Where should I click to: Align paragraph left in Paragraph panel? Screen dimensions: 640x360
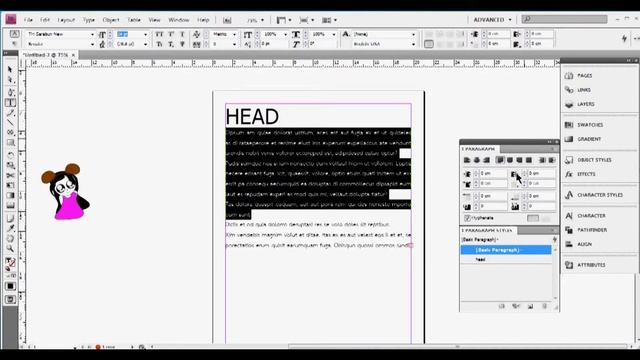pos(467,160)
